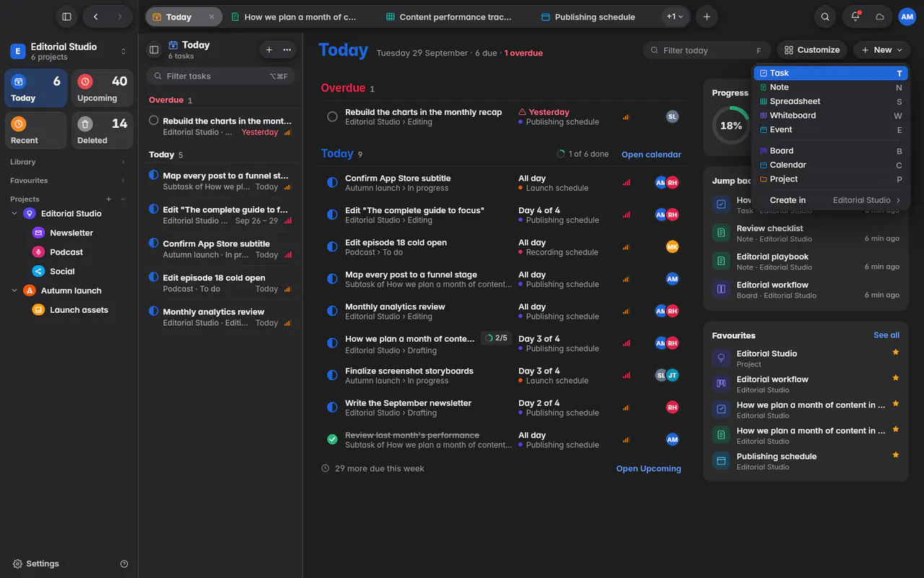Add a task with the list plus icon

click(269, 50)
